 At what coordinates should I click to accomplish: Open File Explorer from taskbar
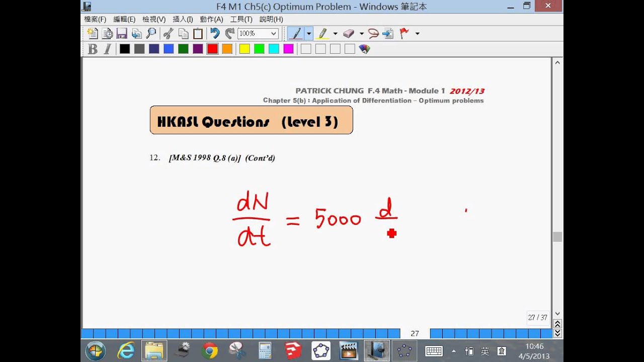[x=154, y=350]
